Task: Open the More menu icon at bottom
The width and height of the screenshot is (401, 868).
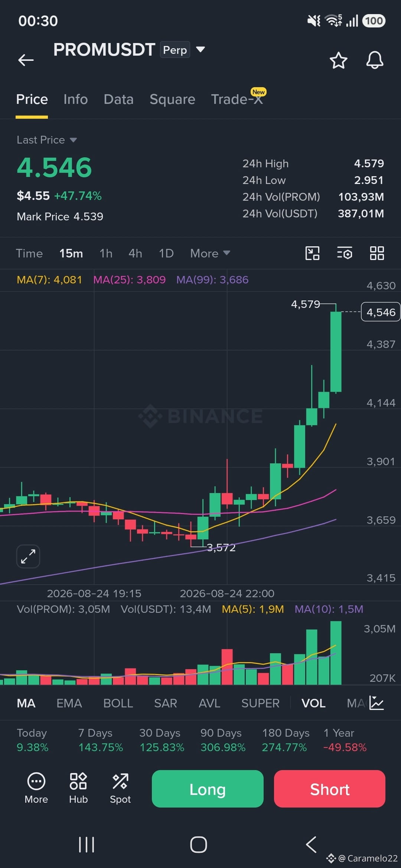Action: point(36,788)
